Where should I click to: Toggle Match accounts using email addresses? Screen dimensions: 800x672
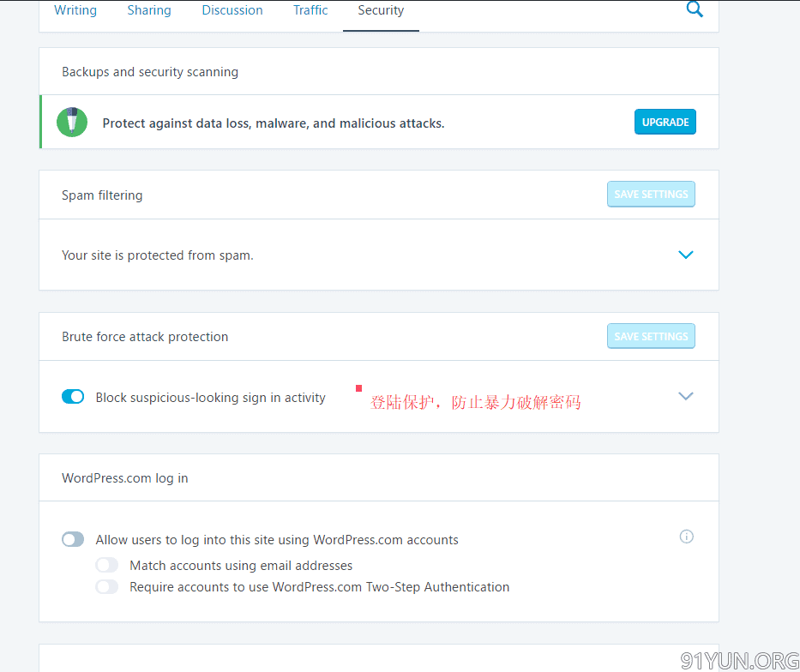[x=107, y=565]
